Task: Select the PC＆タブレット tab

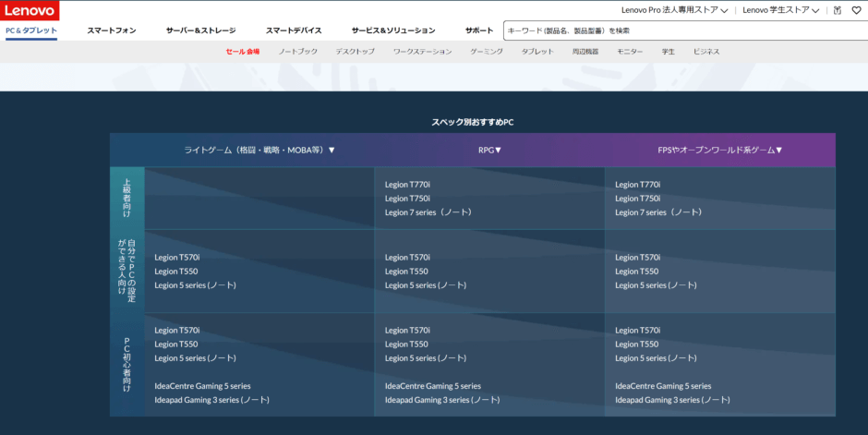Action: click(x=31, y=30)
